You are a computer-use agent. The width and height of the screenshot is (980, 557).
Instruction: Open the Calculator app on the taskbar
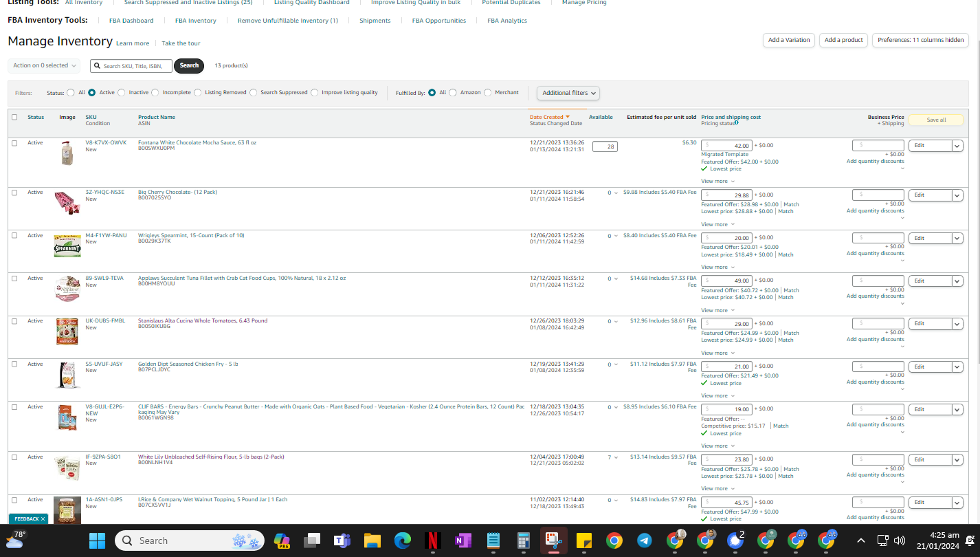[x=523, y=540]
